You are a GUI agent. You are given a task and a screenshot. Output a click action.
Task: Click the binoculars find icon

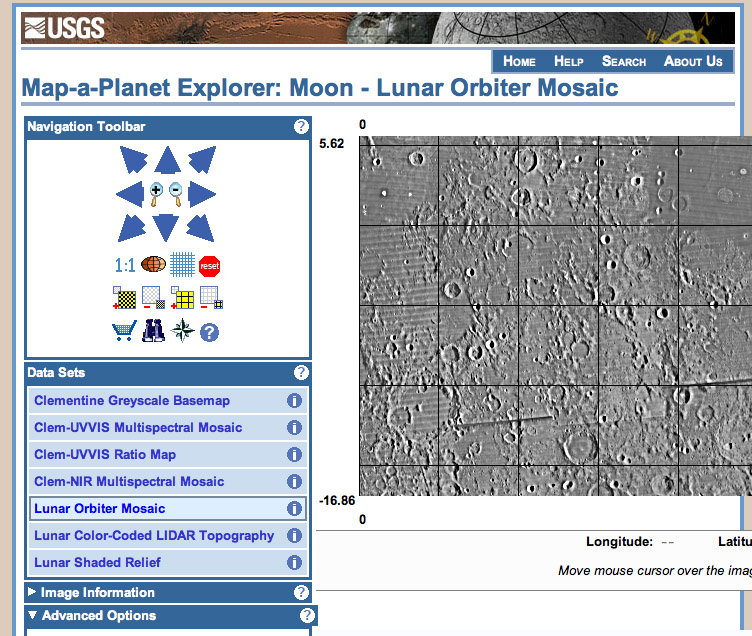[x=153, y=331]
